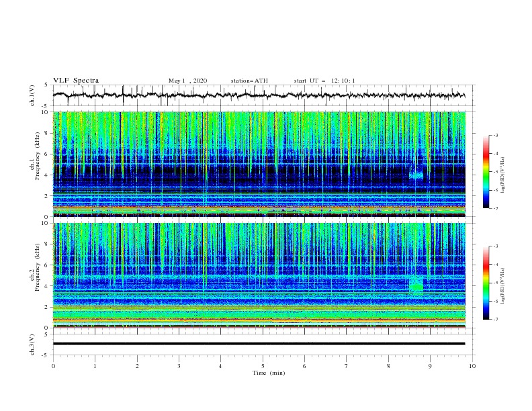Click the "4" minute tick on time axis

pyautogui.click(x=220, y=366)
